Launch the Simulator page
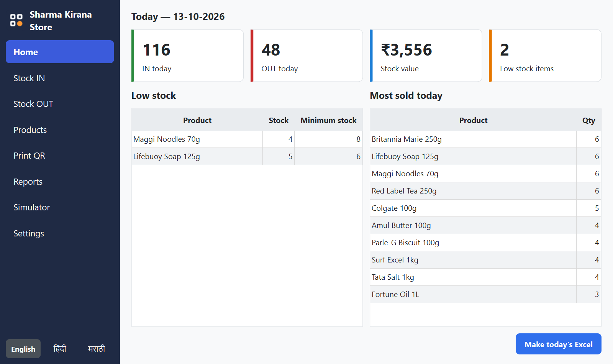The width and height of the screenshot is (613, 364). click(x=60, y=207)
